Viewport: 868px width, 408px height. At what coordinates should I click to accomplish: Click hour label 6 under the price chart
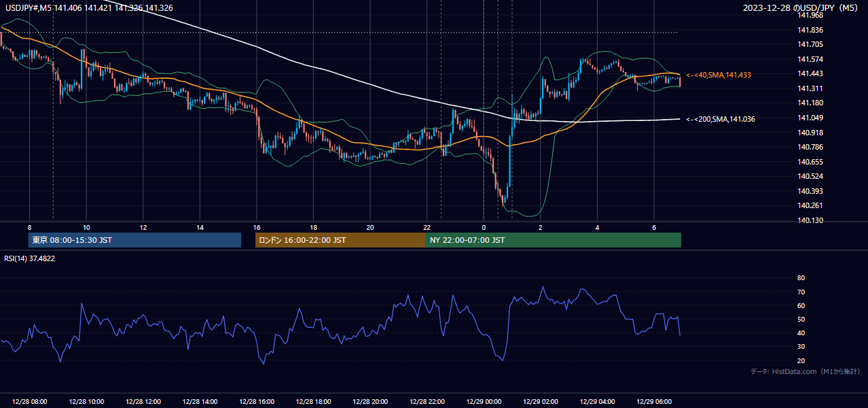653,227
